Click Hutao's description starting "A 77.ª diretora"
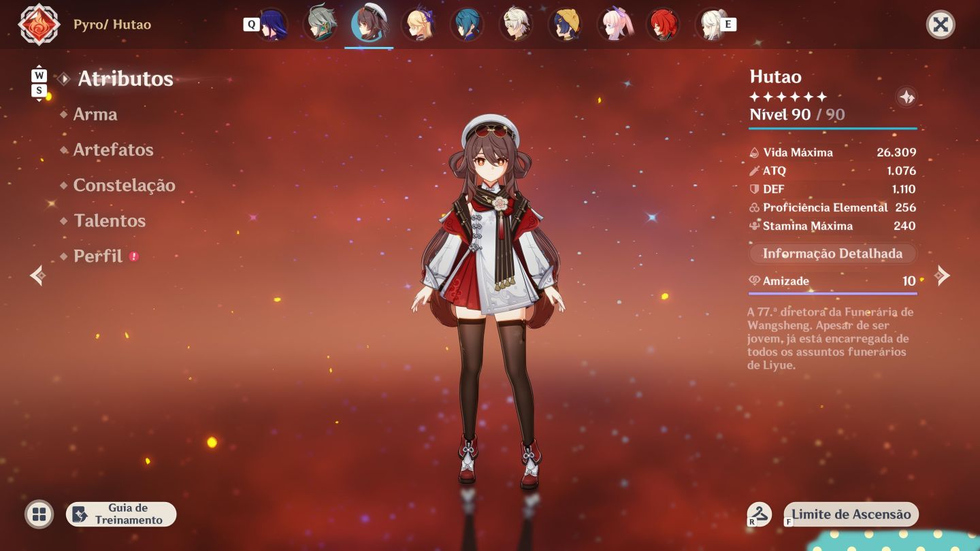This screenshot has width=980, height=551. point(830,339)
